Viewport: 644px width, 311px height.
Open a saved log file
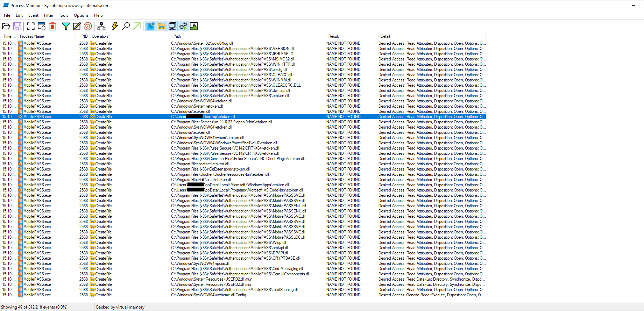6,26
